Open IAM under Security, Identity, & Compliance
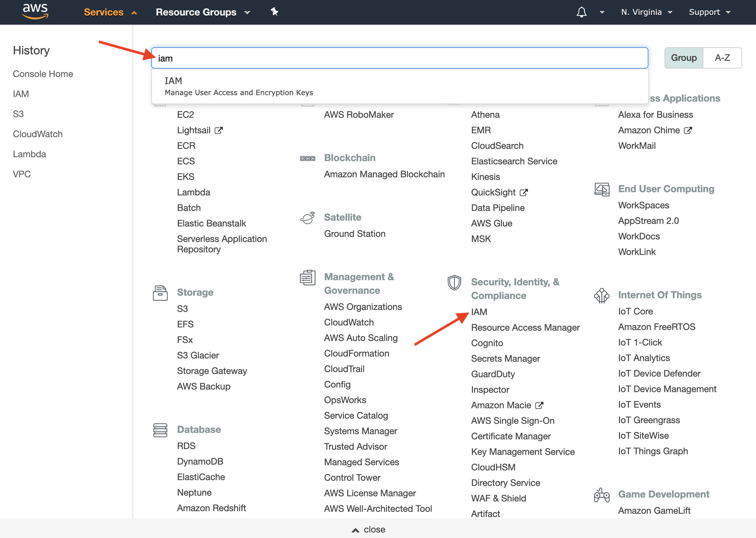The height and width of the screenshot is (538, 756). 479,312
